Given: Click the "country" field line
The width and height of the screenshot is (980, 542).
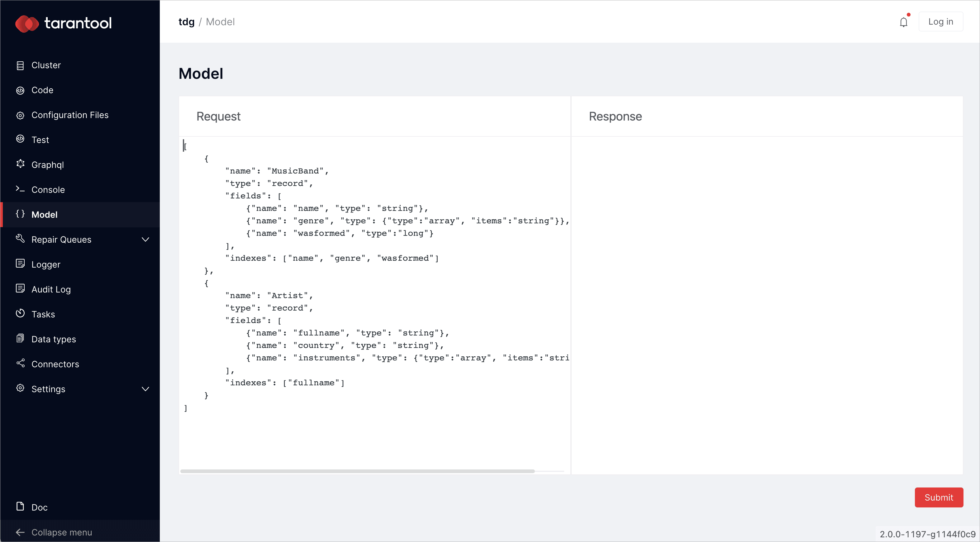Looking at the screenshot, I should tap(345, 346).
